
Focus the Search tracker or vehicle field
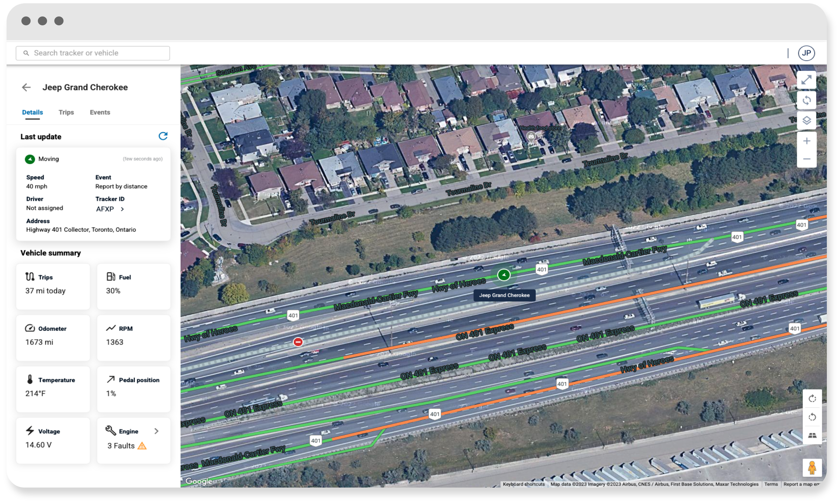pos(93,53)
